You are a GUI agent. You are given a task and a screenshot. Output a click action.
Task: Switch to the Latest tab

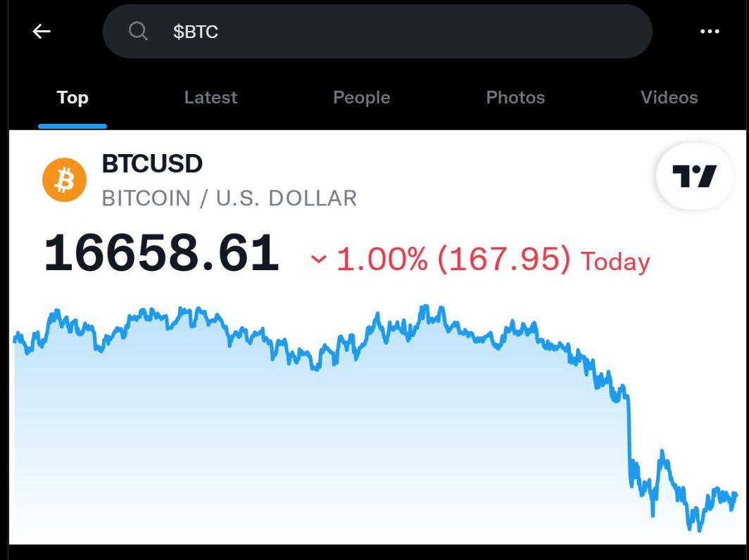coord(210,98)
